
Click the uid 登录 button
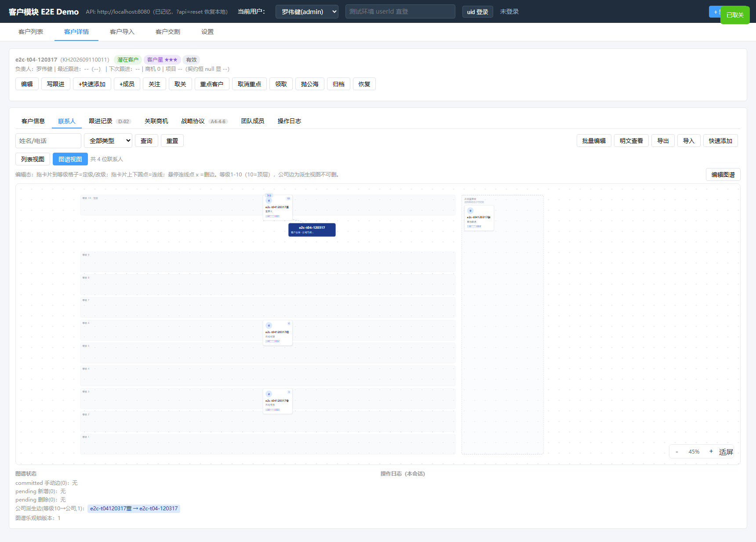click(x=477, y=12)
